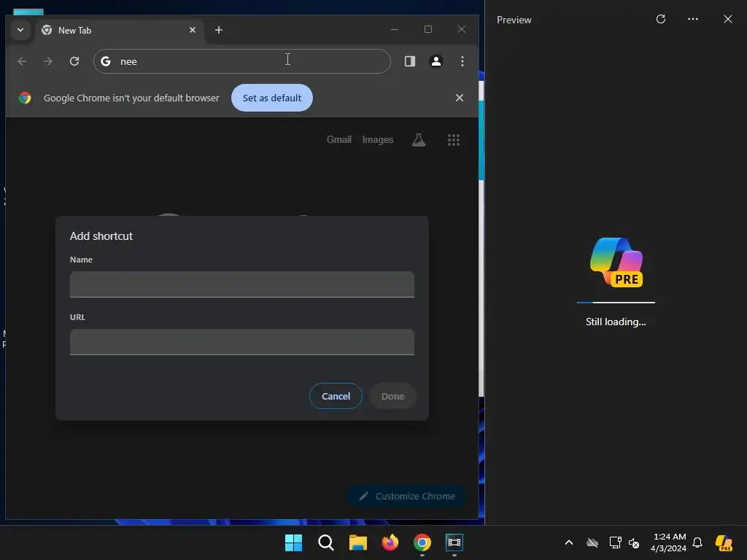747x560 pixels.
Task: Maximize the Chrome window
Action: click(427, 29)
